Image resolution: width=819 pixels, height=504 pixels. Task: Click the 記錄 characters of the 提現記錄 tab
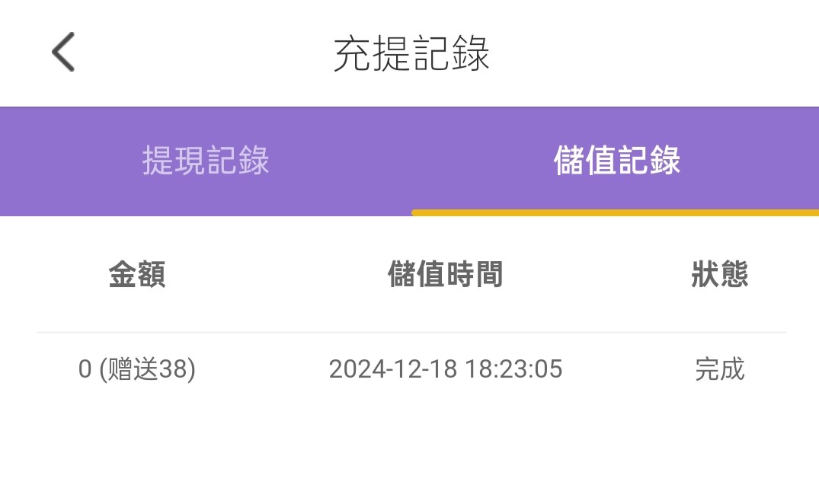coord(238,161)
